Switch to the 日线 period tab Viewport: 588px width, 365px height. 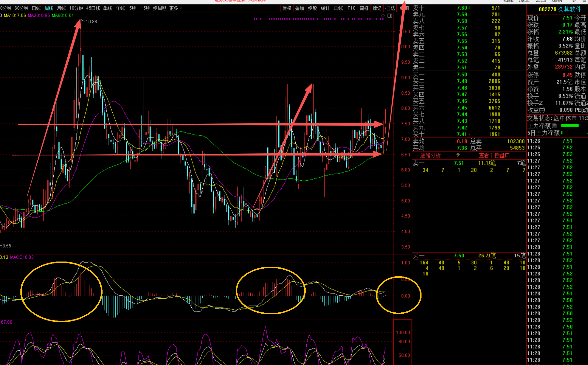pos(36,8)
